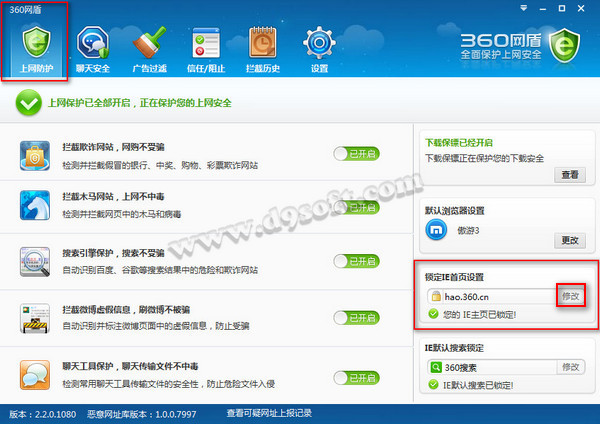Click 上网保护已全部开启 status message
The image size is (600, 424).
pos(139,103)
